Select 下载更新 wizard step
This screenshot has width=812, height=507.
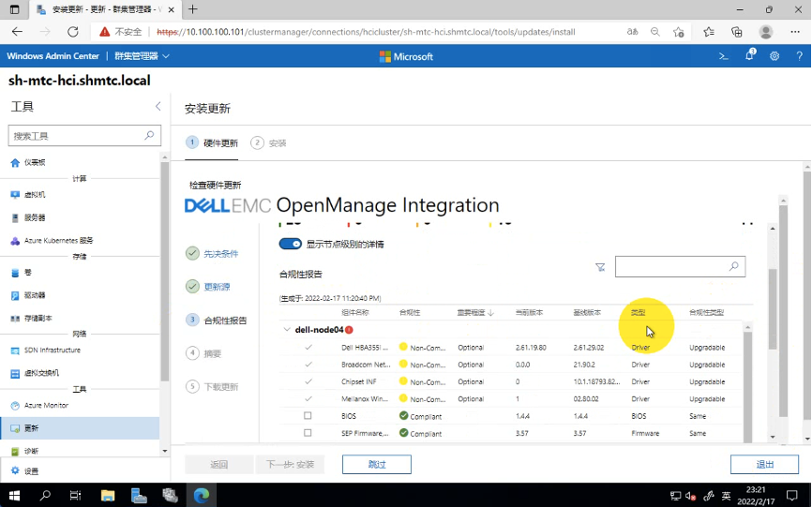pos(212,386)
